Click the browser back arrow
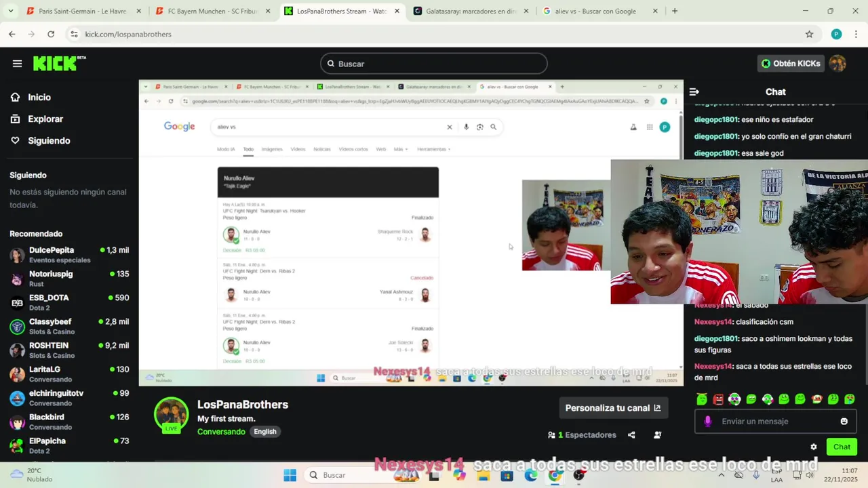The width and height of the screenshot is (868, 488). (12, 34)
